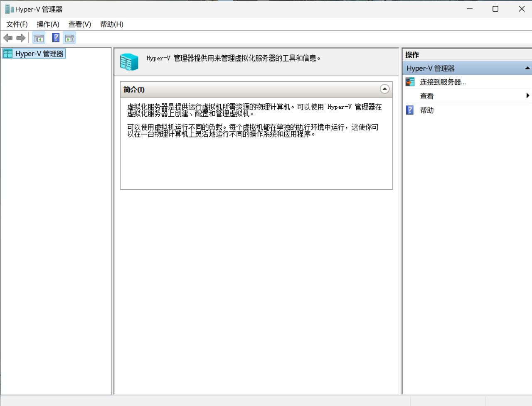Image resolution: width=532 pixels, height=406 pixels.
Task: Click the tree node icon beside Hyper-V 管理器
Action: (x=8, y=54)
